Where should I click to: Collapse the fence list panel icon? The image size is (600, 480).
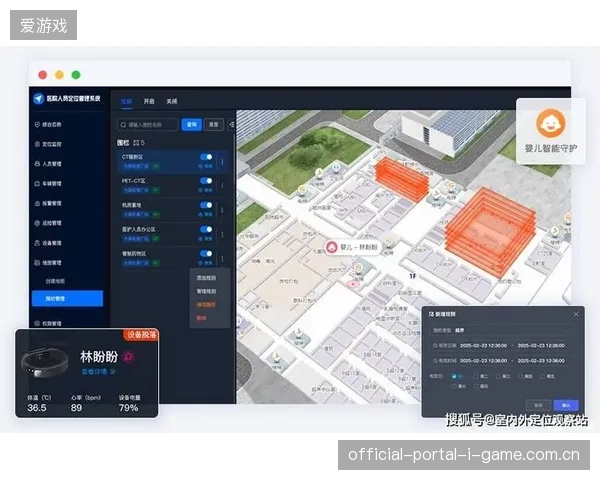point(232,125)
